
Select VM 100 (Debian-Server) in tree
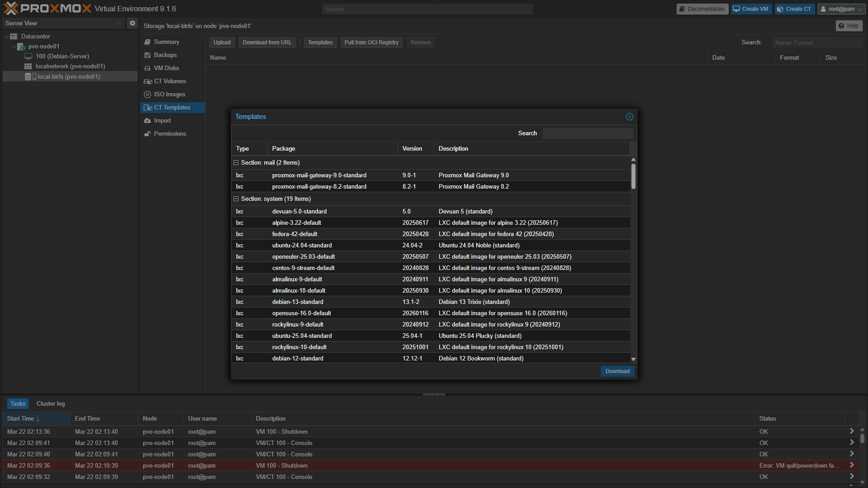point(62,56)
